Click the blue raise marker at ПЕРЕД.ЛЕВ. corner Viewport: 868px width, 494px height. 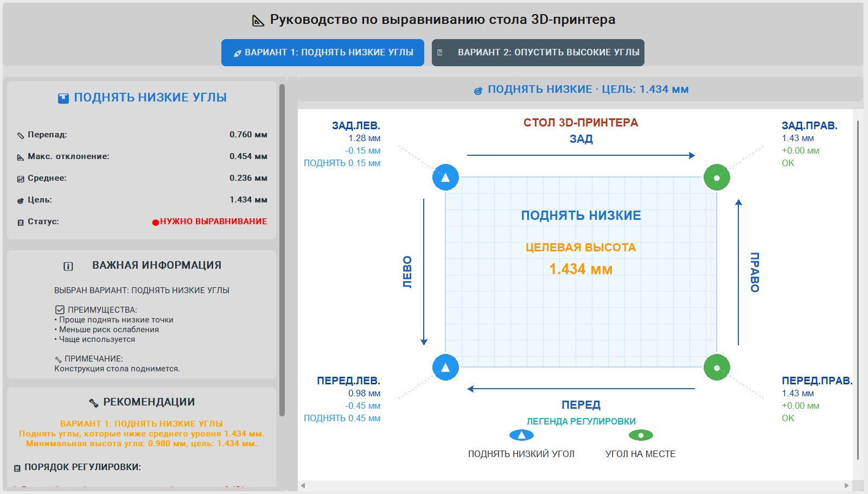tap(445, 367)
